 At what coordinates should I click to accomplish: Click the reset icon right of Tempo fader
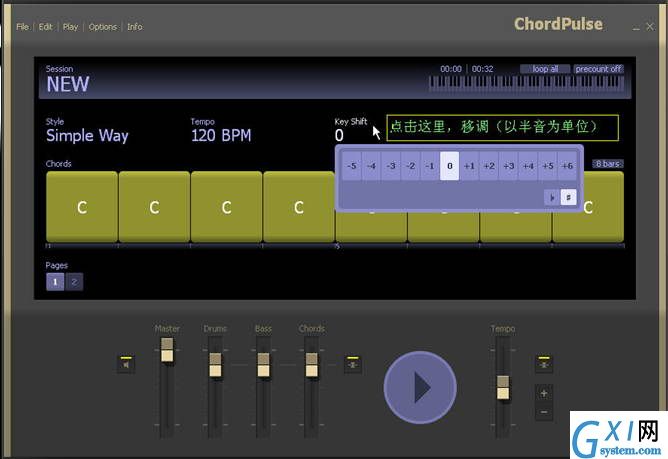544,364
